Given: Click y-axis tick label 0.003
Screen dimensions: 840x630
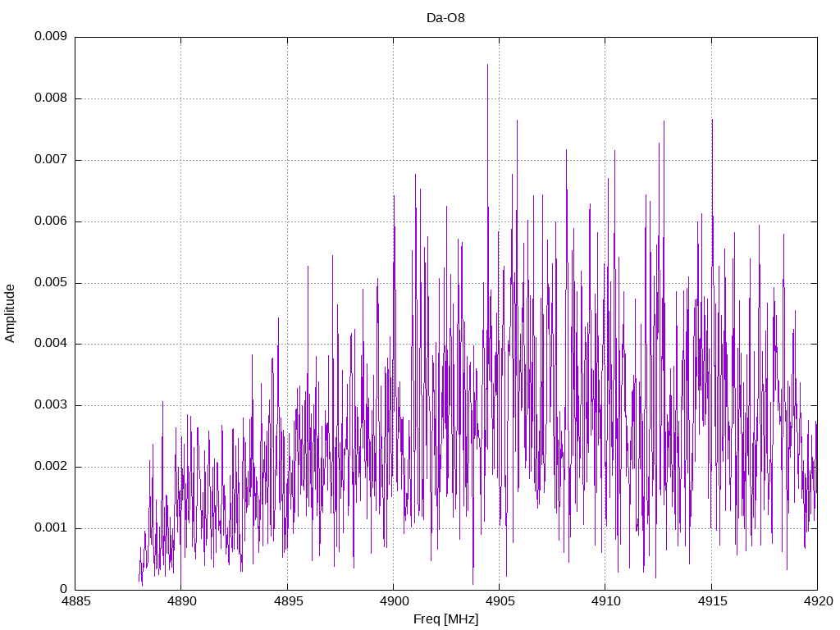Looking at the screenshot, I should [51, 405].
